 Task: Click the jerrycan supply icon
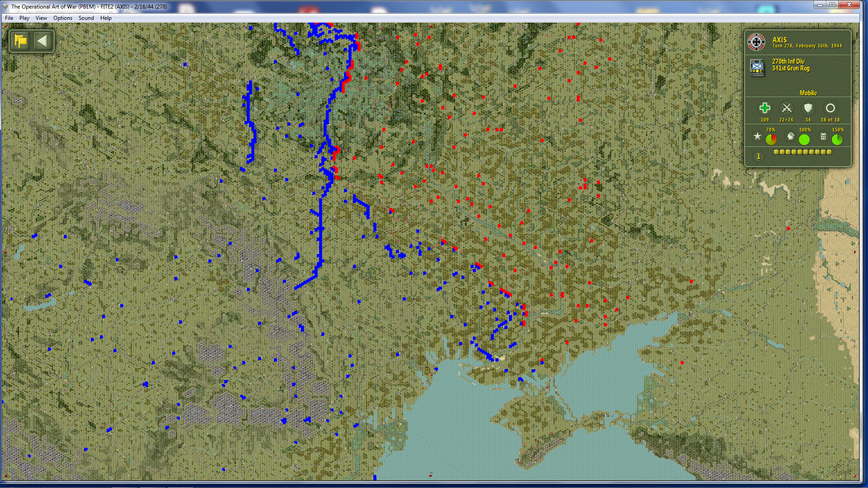(x=823, y=136)
